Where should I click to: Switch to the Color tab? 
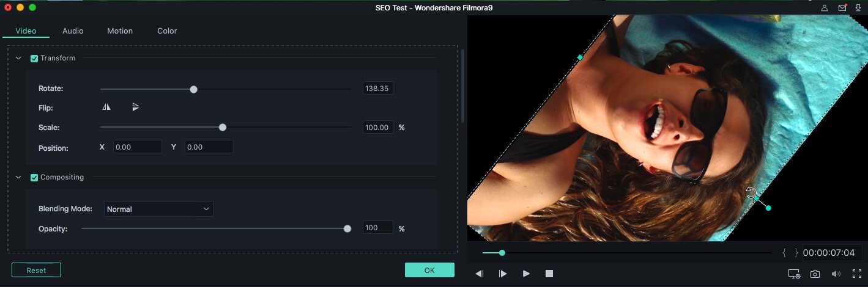pyautogui.click(x=167, y=31)
